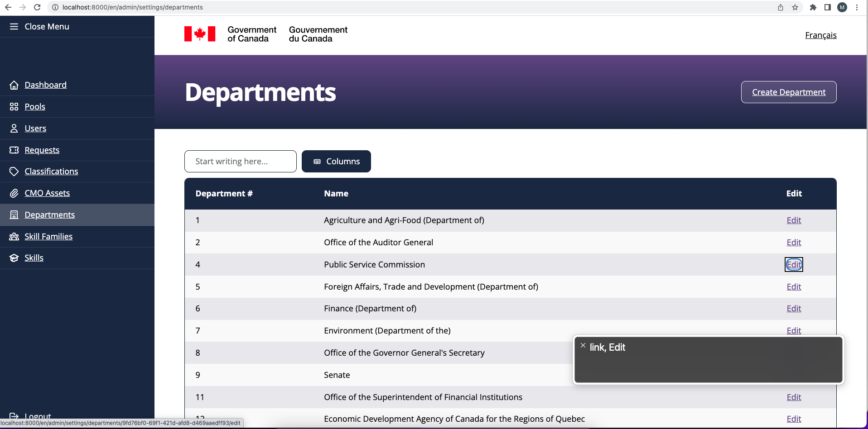The width and height of the screenshot is (868, 429).
Task: Edit the Public Service Commission department
Action: pyautogui.click(x=793, y=264)
